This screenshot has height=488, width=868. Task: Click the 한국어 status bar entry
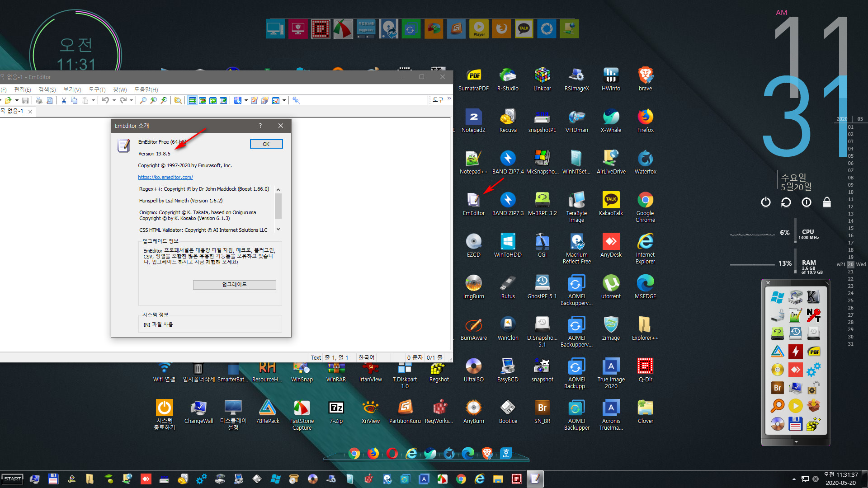point(367,357)
